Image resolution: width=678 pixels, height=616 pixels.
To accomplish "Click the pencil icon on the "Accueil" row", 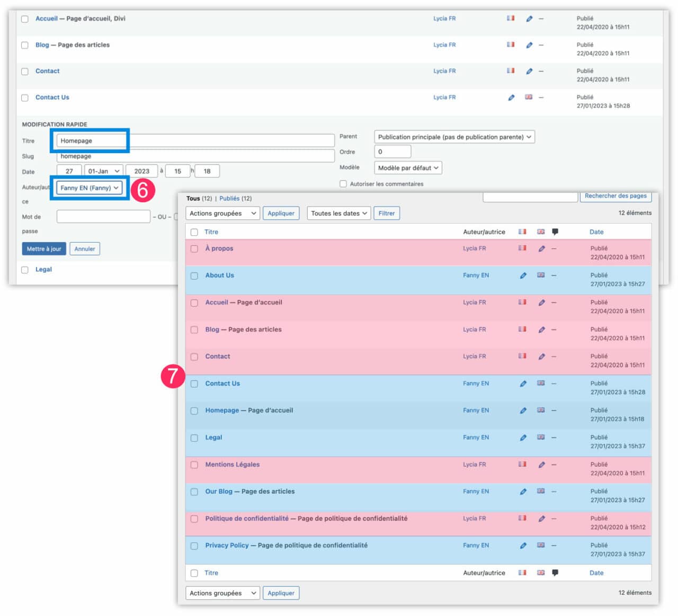I will click(541, 302).
